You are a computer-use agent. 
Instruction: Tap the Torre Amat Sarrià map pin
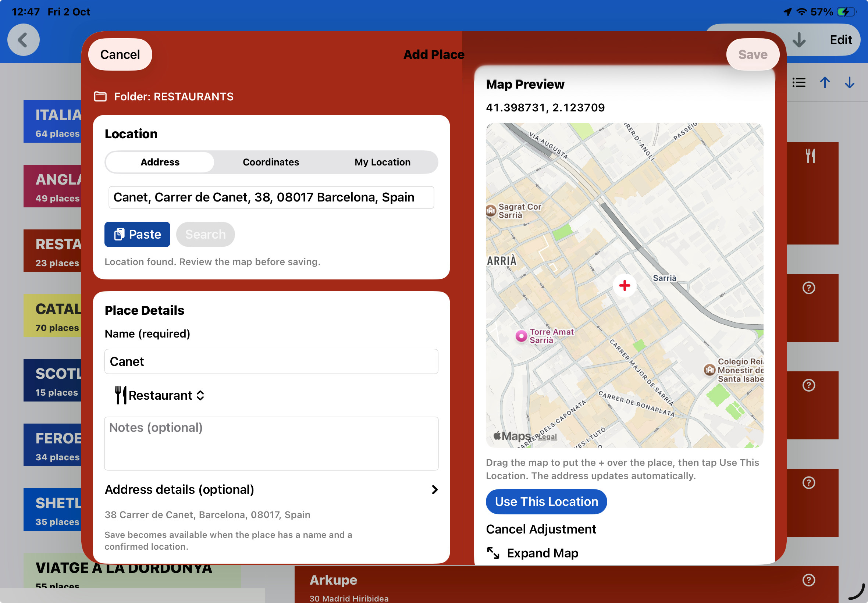(521, 335)
